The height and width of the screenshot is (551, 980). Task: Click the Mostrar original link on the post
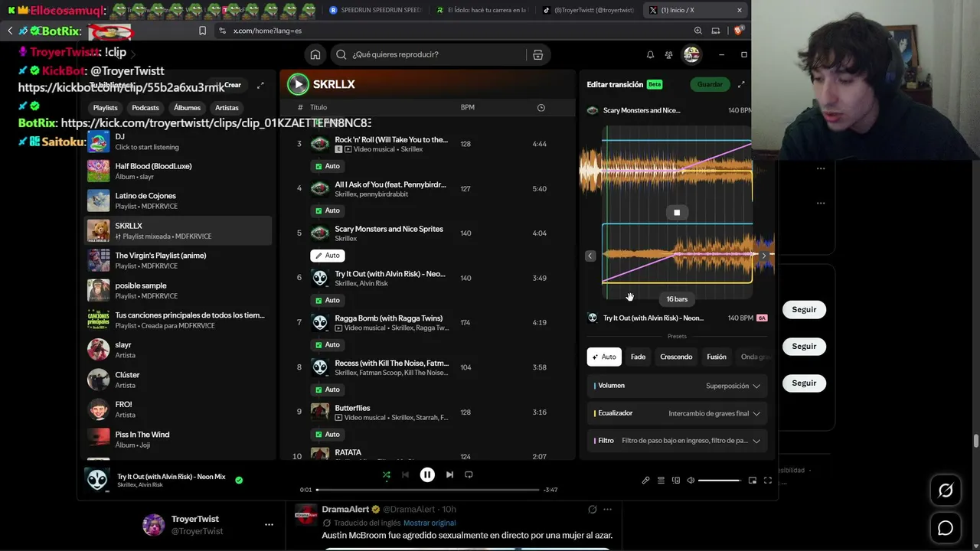click(430, 523)
